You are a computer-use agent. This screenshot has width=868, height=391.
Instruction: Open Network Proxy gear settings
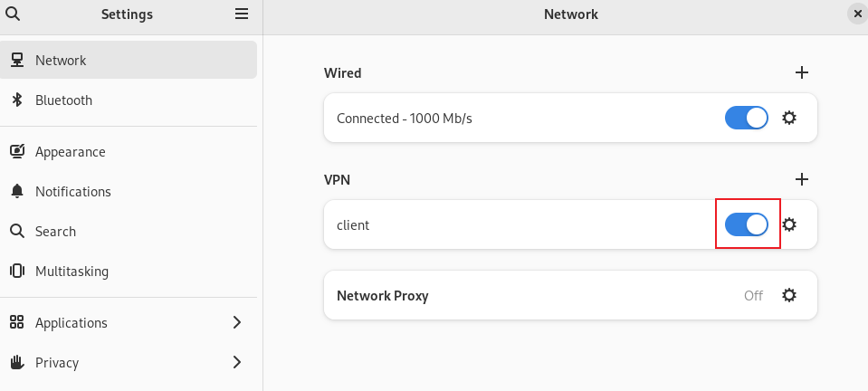pyautogui.click(x=789, y=295)
